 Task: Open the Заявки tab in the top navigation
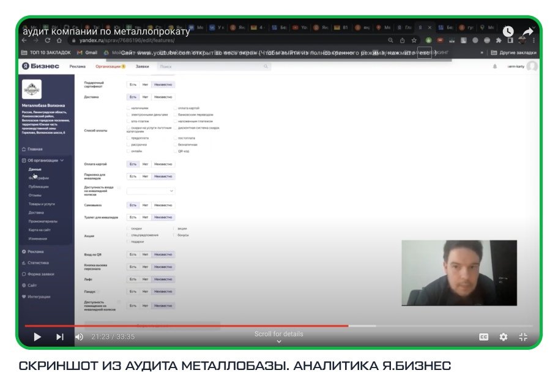pos(142,67)
